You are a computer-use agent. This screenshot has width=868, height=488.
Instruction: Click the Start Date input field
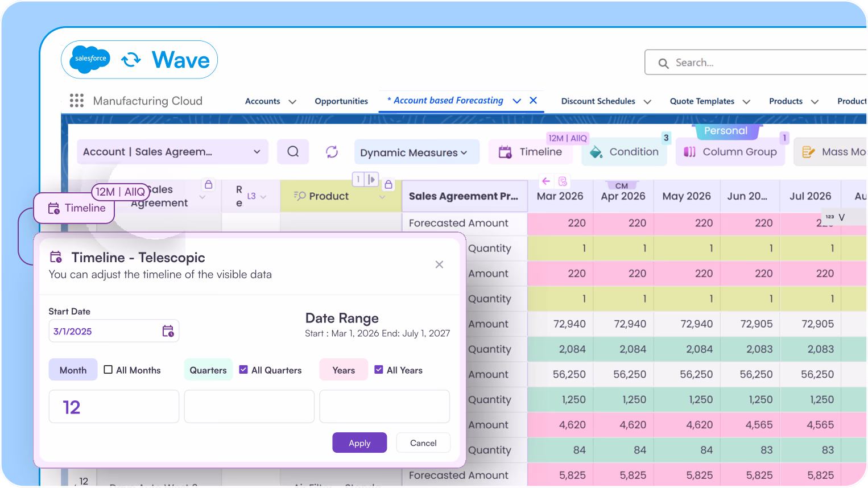point(114,331)
